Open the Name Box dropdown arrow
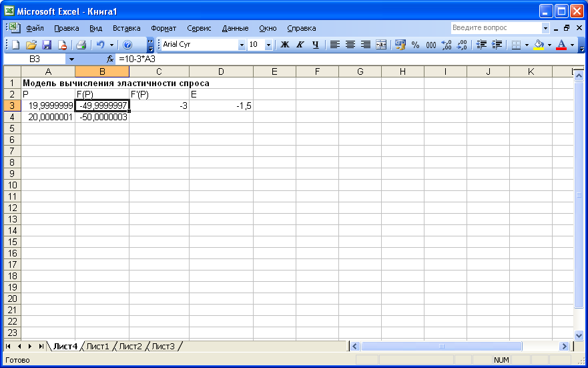Screen dimensions: 588x368 click(71, 59)
